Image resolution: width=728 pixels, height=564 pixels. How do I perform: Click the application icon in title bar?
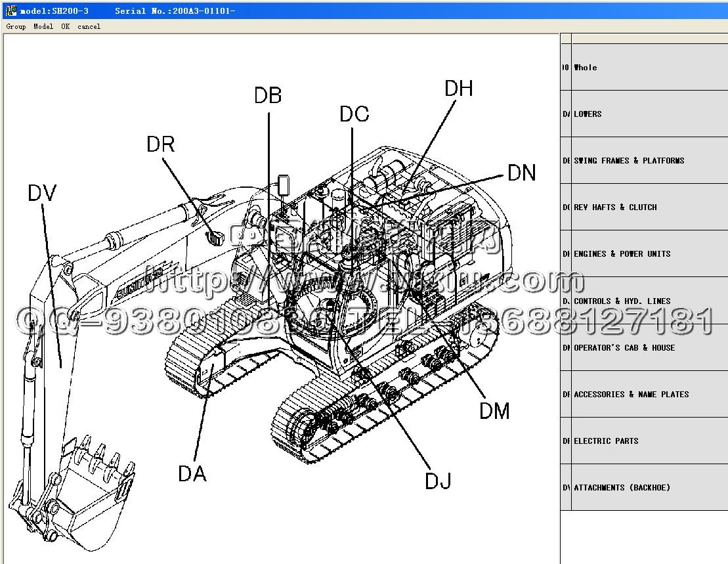(x=11, y=11)
